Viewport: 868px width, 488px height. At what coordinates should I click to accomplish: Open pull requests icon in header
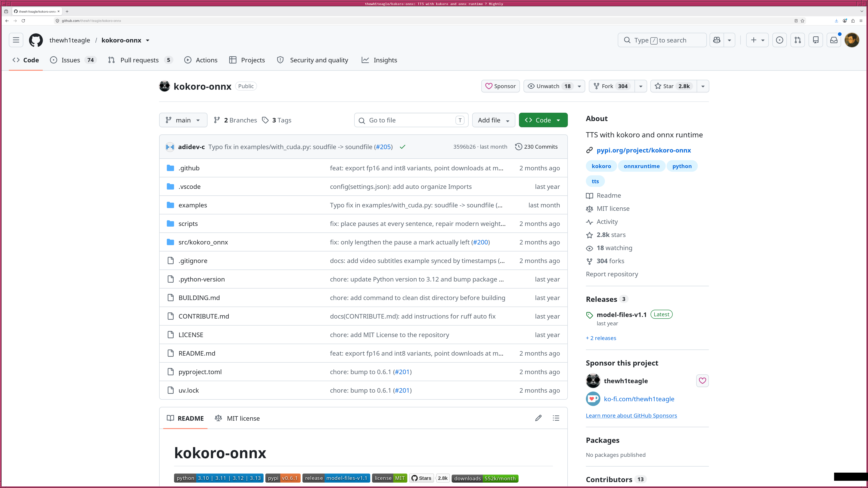point(797,40)
